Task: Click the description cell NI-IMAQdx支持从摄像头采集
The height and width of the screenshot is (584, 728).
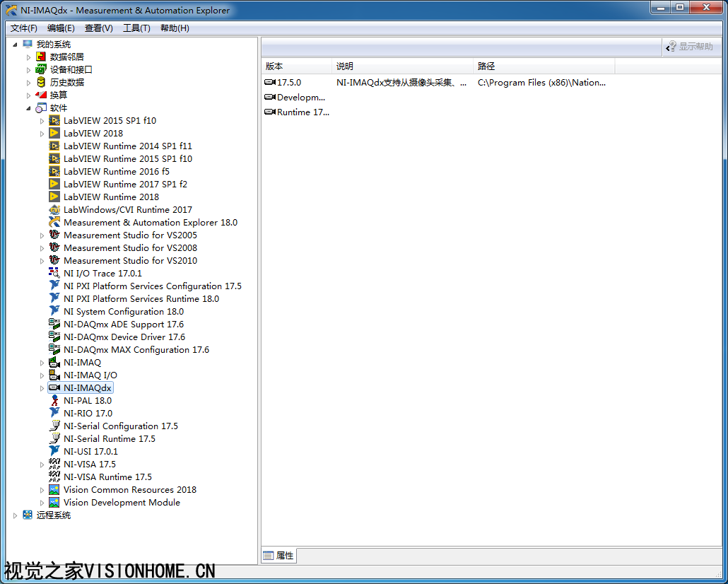Action: coord(401,83)
